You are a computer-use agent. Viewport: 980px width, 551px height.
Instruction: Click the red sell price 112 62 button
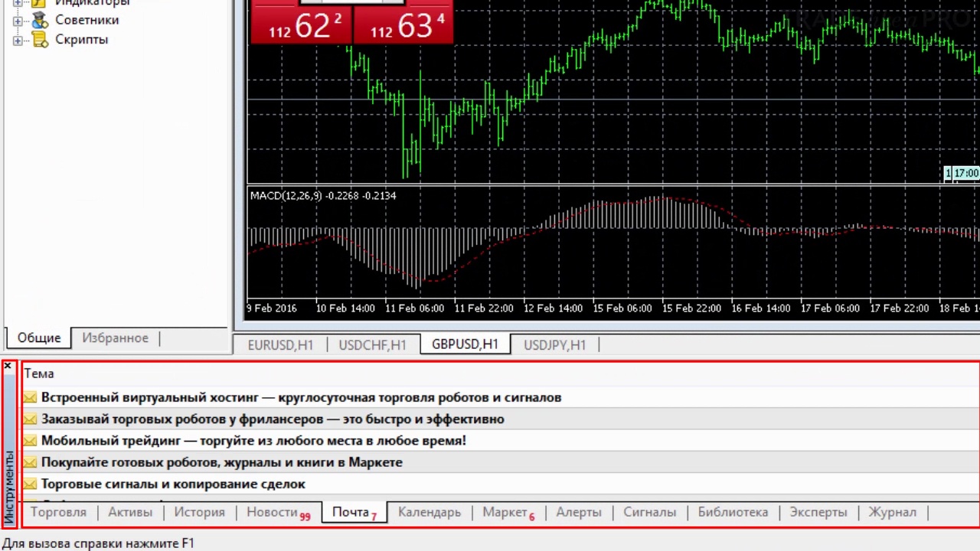pos(301,22)
